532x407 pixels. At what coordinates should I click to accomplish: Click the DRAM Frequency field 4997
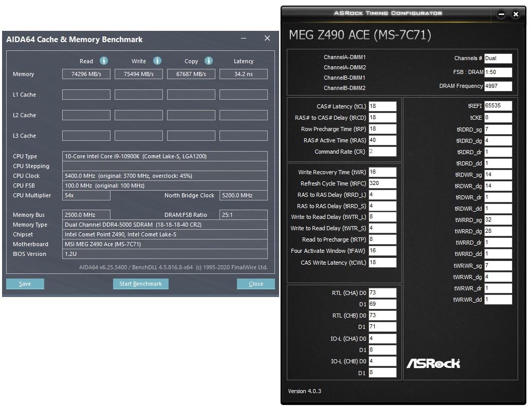(498, 86)
